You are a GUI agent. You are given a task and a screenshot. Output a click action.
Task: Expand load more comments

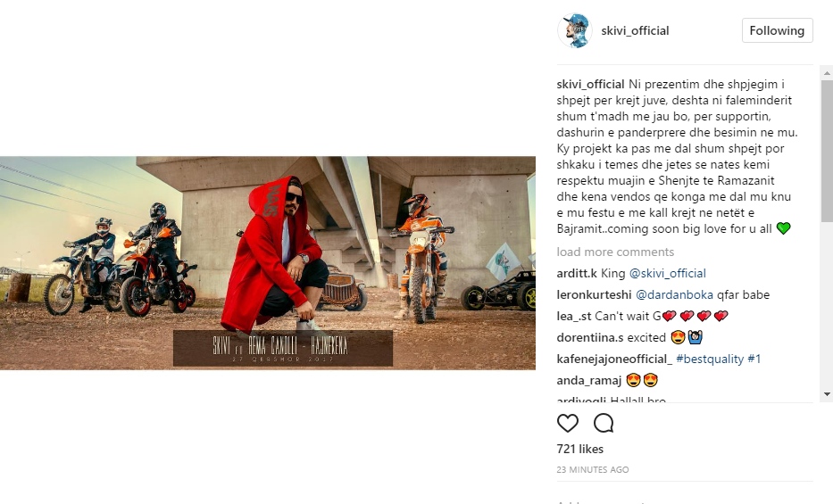click(615, 252)
